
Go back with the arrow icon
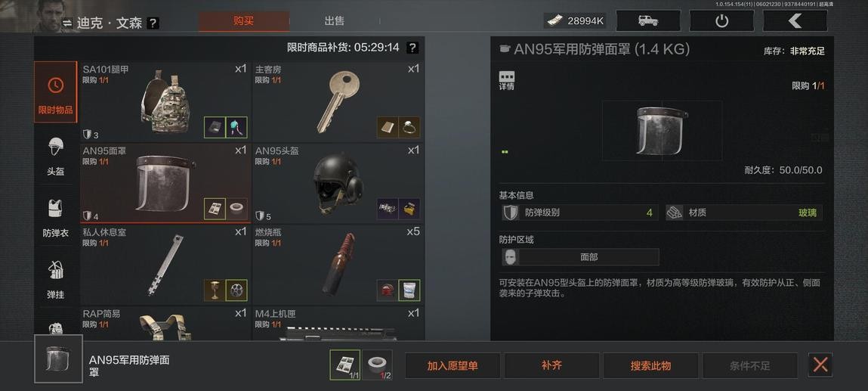coord(795,21)
